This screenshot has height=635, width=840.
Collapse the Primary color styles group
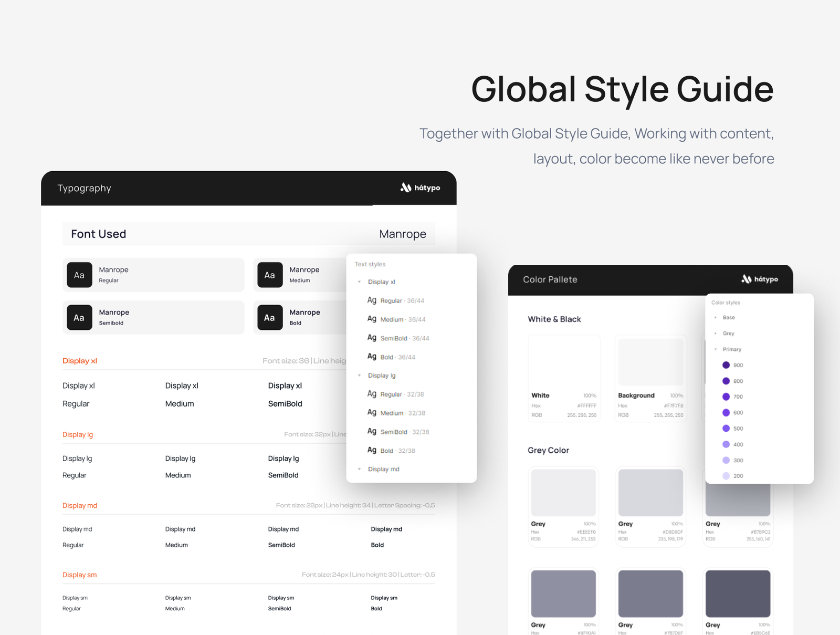[x=716, y=349]
